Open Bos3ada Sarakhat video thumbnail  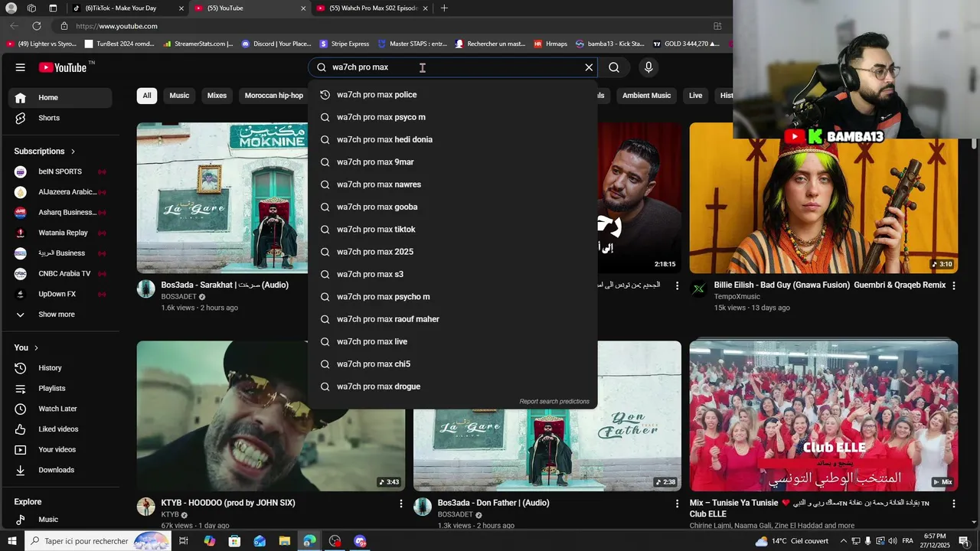222,198
